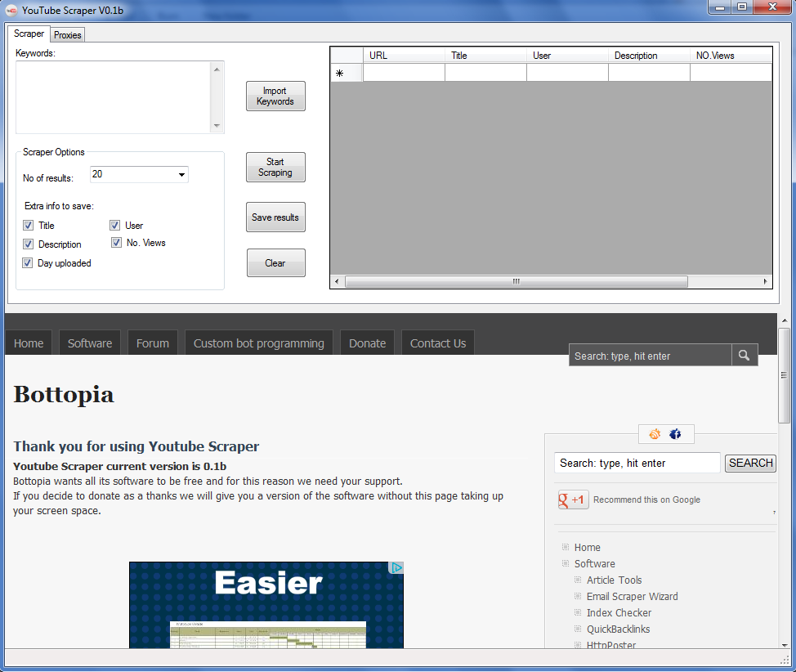Select the new row asterisk header

pos(347,73)
